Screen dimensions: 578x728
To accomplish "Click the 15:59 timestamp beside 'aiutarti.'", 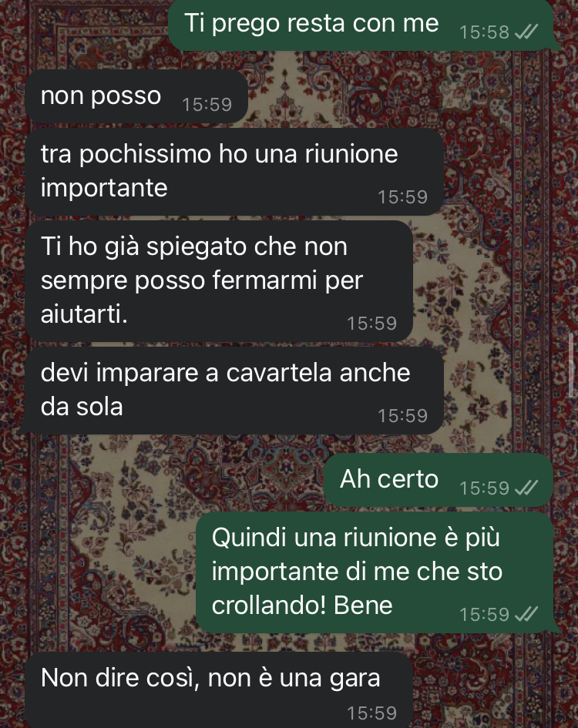I will click(x=371, y=324).
